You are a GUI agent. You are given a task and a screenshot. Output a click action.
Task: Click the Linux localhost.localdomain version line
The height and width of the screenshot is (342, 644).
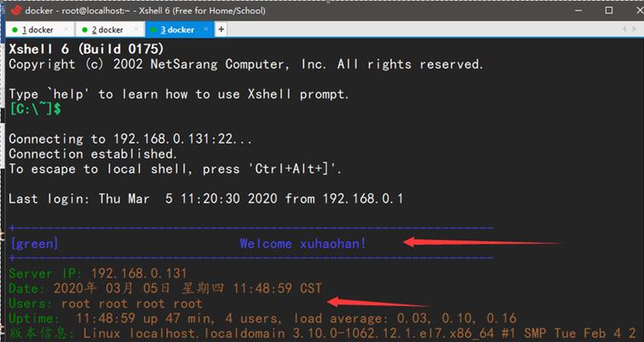click(x=322, y=333)
